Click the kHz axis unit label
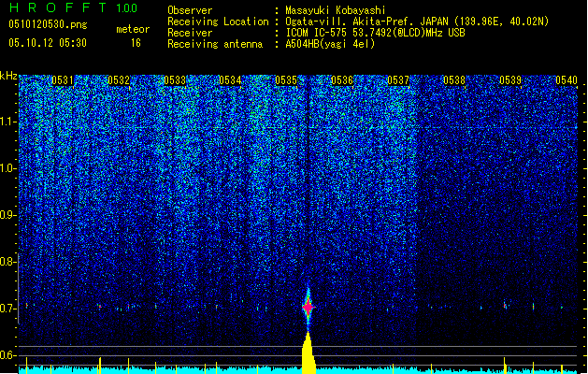Image resolution: width=588 pixels, height=374 pixels. click(8, 76)
